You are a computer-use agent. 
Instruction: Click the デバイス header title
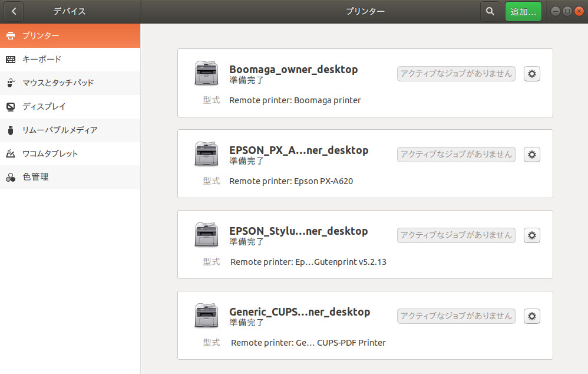[x=70, y=11]
